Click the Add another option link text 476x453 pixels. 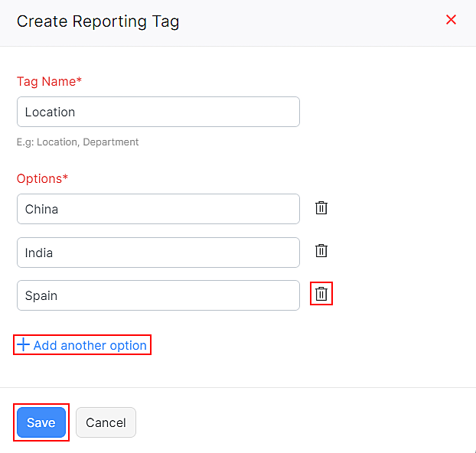pyautogui.click(x=90, y=346)
